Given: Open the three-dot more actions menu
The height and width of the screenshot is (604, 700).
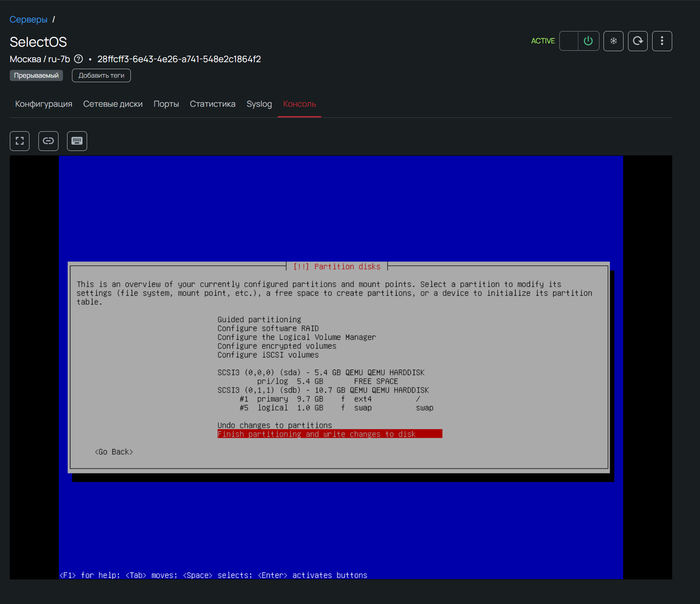Looking at the screenshot, I should (x=662, y=41).
